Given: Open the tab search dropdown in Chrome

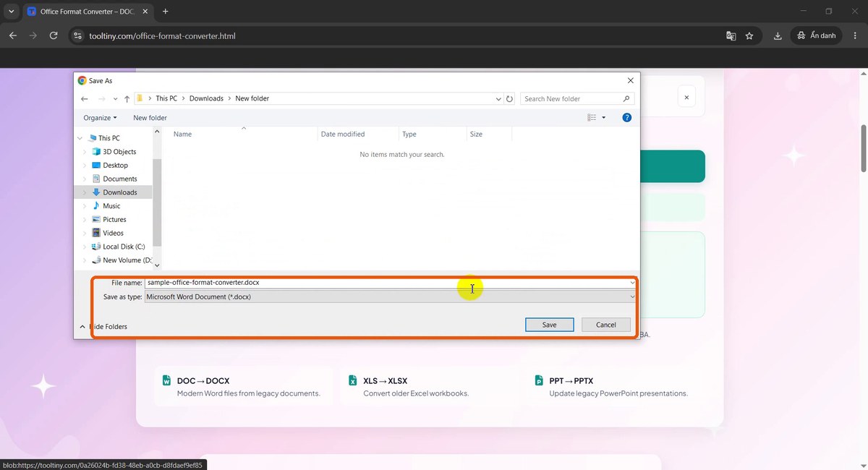Looking at the screenshot, I should coord(11,12).
